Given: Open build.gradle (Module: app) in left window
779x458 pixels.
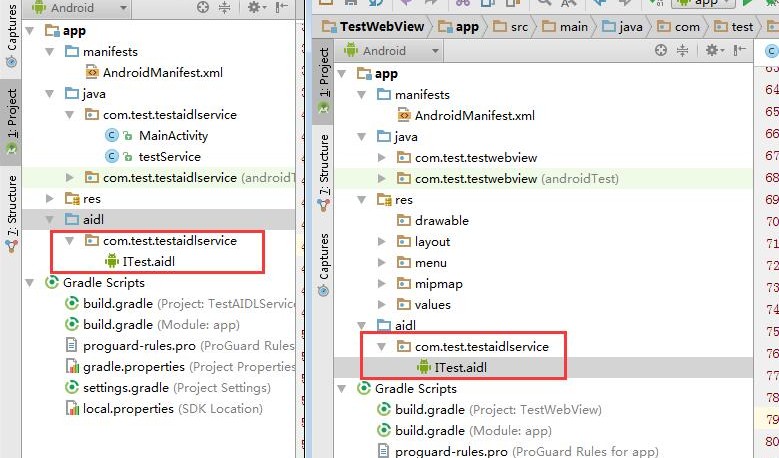Looking at the screenshot, I should pyautogui.click(x=153, y=324).
